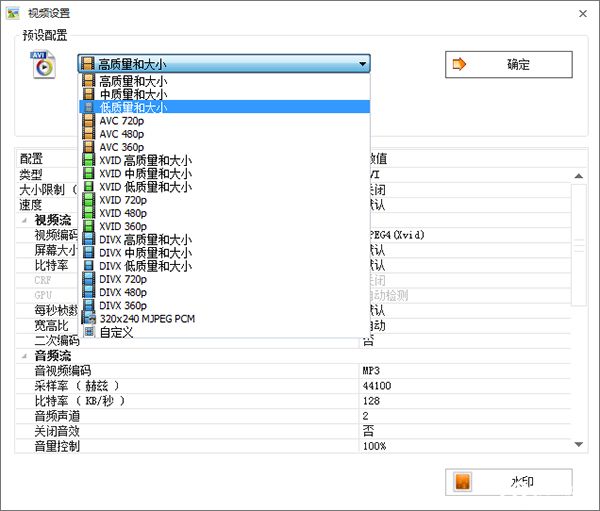
Task: Open the preset combo box dropdown arrow
Action: (x=361, y=64)
